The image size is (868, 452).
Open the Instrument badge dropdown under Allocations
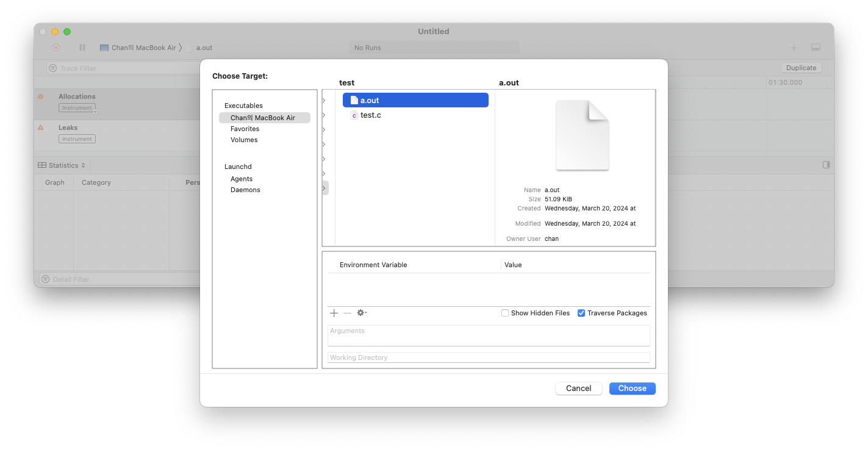tap(95, 110)
